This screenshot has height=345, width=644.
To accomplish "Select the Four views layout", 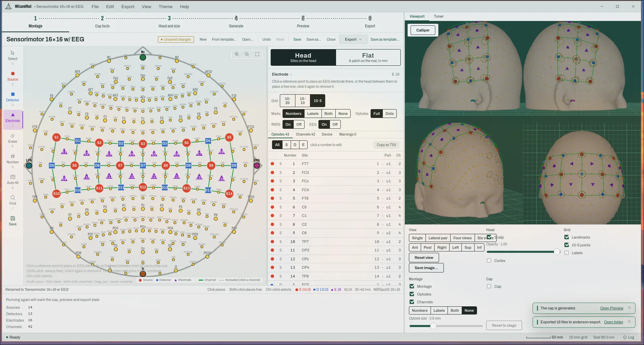I will coord(462,238).
